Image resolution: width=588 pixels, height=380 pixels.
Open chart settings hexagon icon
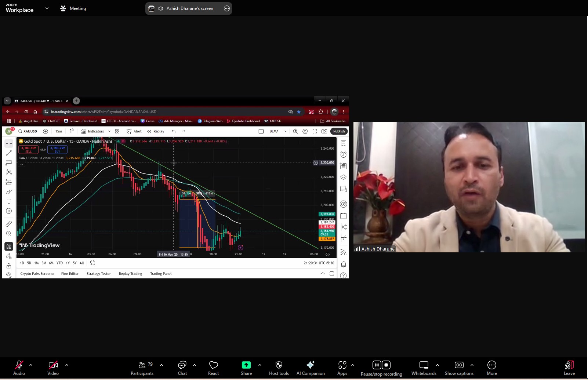(x=305, y=131)
